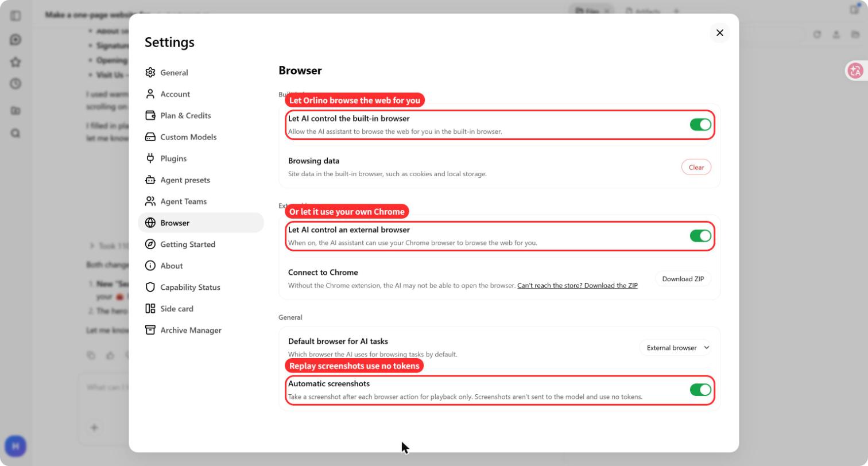Click the "Settings" dialog title
This screenshot has width=868, height=466.
click(x=169, y=42)
